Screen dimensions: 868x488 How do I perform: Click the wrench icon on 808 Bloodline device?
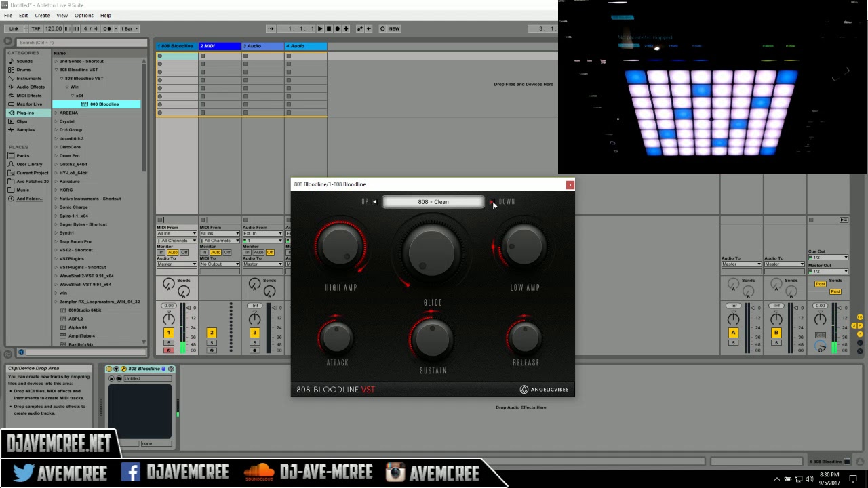point(123,369)
